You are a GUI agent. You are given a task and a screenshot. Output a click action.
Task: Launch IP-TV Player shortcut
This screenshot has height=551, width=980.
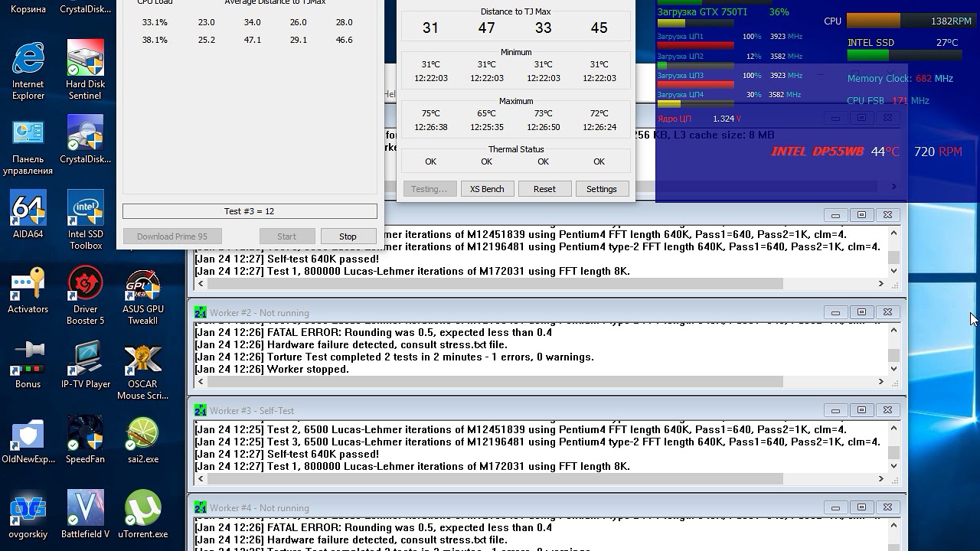click(x=85, y=365)
